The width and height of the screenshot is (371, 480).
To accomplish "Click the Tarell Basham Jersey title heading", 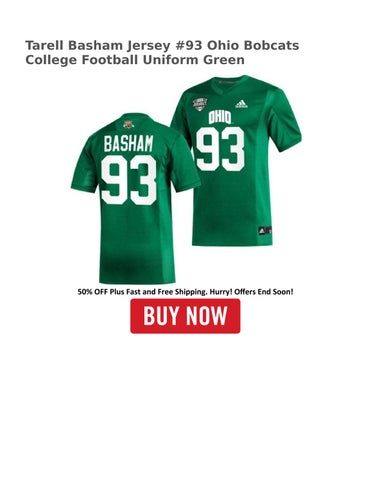I will [162, 53].
